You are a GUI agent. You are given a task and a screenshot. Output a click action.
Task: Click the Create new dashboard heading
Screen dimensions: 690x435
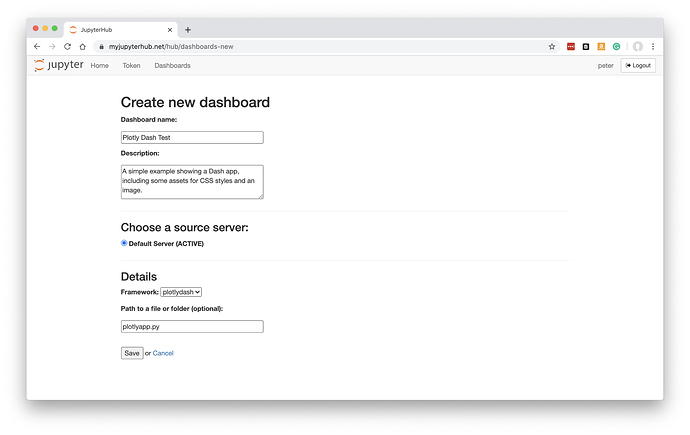tap(195, 102)
